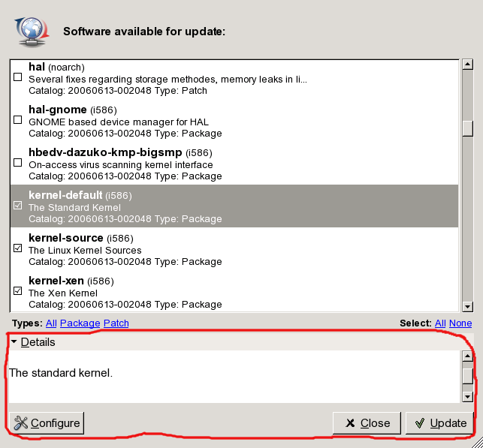Viewport: 483px width, 448px height.
Task: Select None link to clear selection
Action: tap(460, 323)
